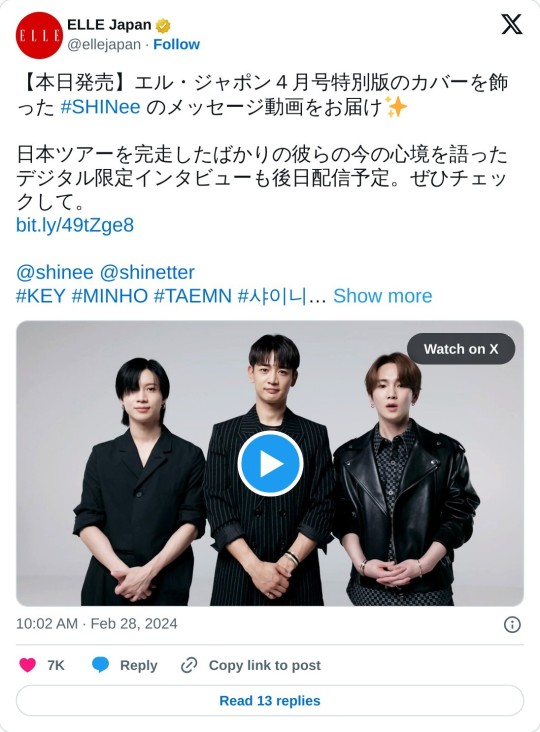Play the SHINee message video

click(x=270, y=464)
